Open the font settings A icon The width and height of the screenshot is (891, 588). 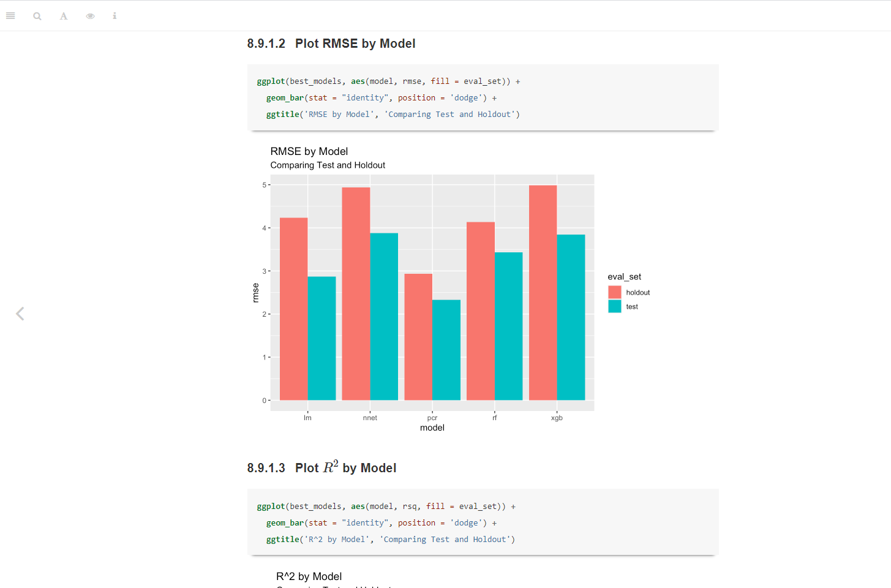pyautogui.click(x=64, y=16)
